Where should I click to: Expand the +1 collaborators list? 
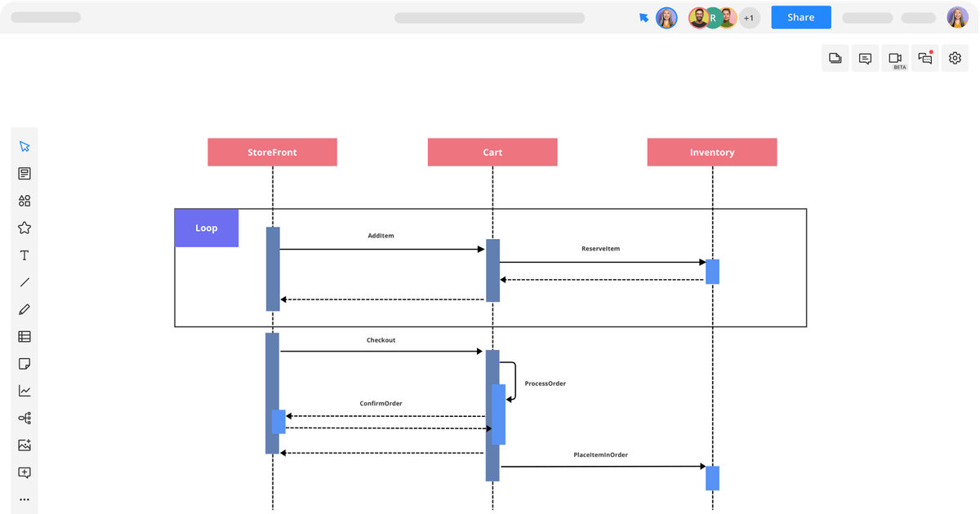coord(749,17)
